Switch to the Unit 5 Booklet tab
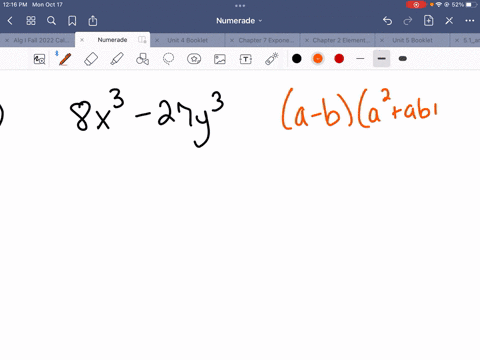 click(412, 40)
